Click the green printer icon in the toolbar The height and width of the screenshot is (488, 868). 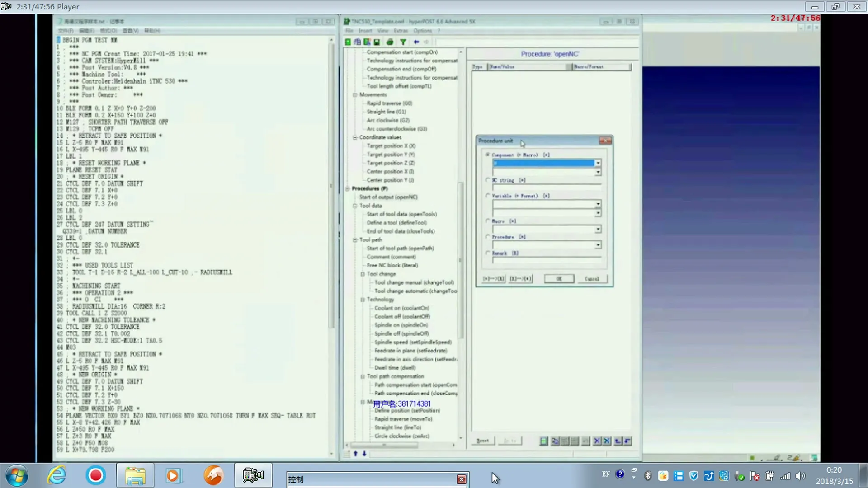click(x=390, y=42)
